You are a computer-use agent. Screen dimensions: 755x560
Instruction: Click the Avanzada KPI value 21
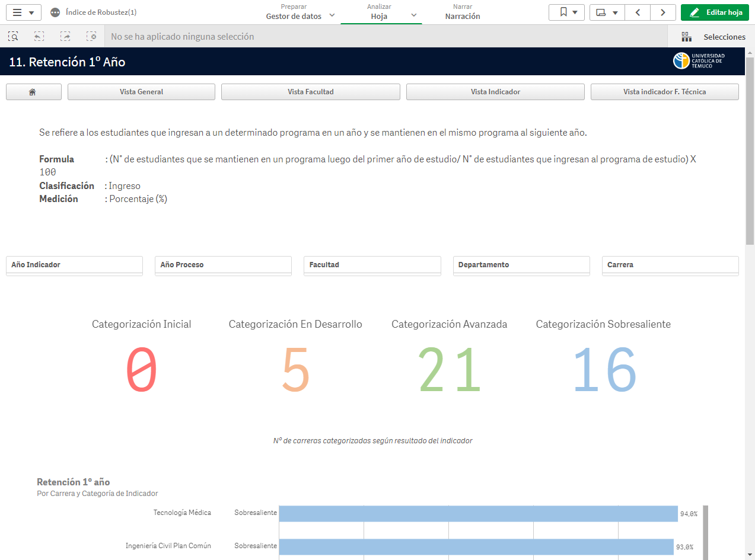[x=450, y=370]
